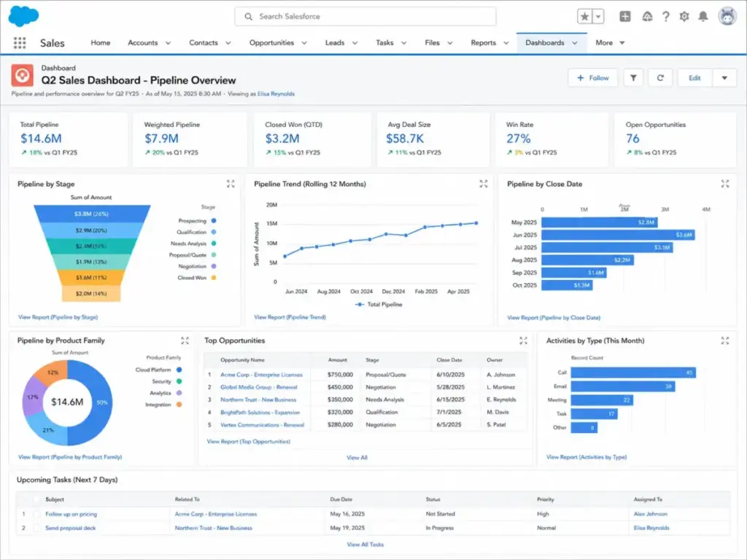Image resolution: width=747 pixels, height=560 pixels.
Task: Open the setup gear icon
Action: pos(684,16)
